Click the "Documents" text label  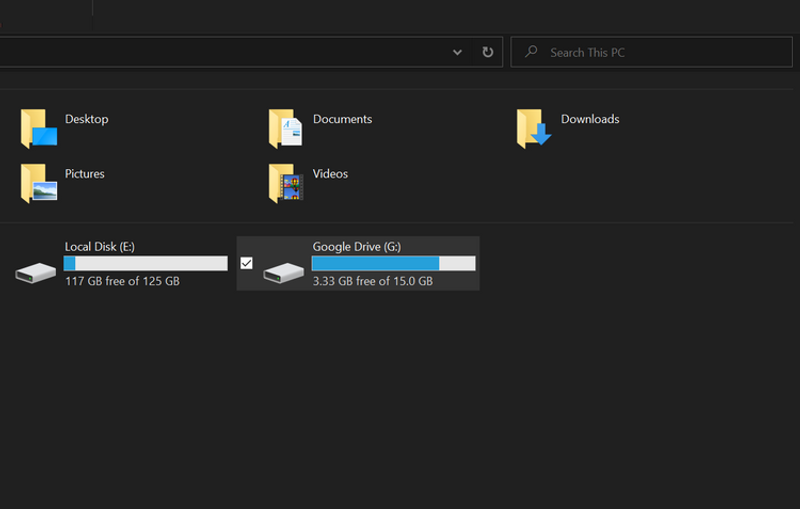[x=342, y=119]
